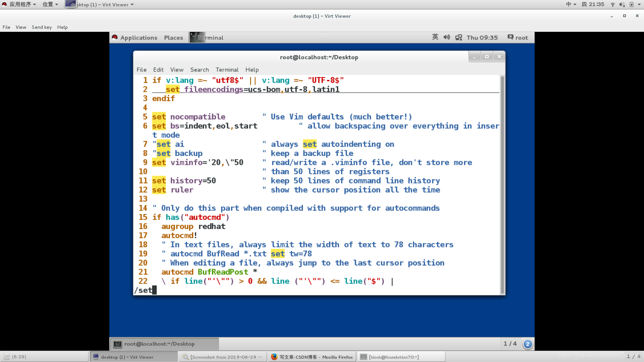The image size is (644, 362).
Task: Click guest Terminal app button in top panel
Action: 207,38
